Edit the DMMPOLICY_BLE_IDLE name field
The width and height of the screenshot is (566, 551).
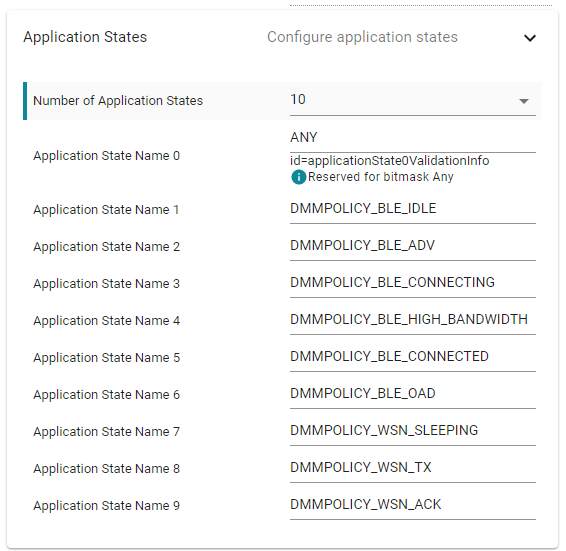(413, 209)
